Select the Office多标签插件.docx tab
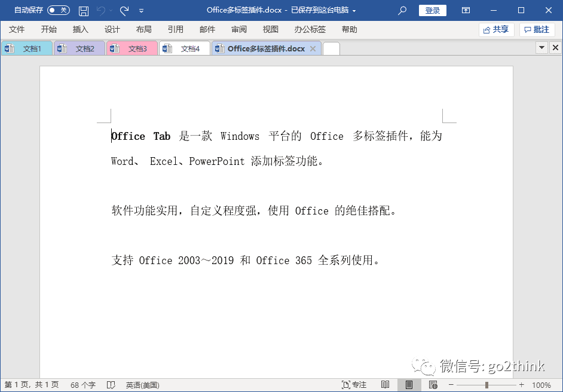This screenshot has height=392, width=563. click(x=266, y=48)
